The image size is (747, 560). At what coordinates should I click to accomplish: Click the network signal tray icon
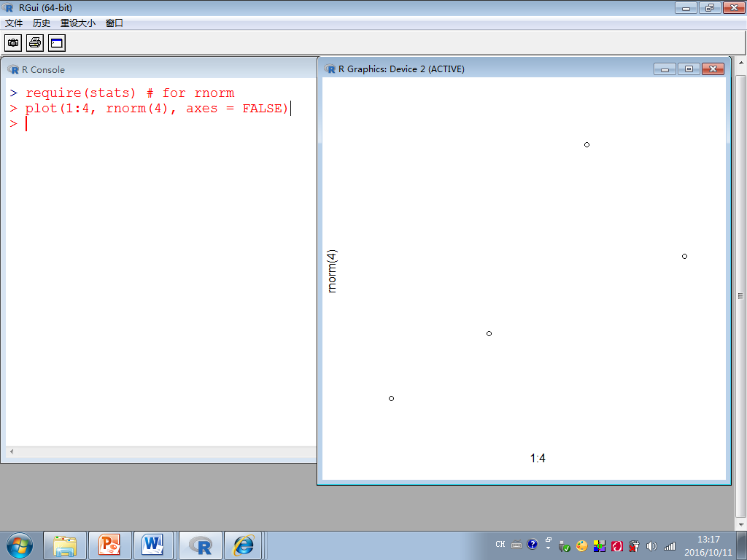670,545
